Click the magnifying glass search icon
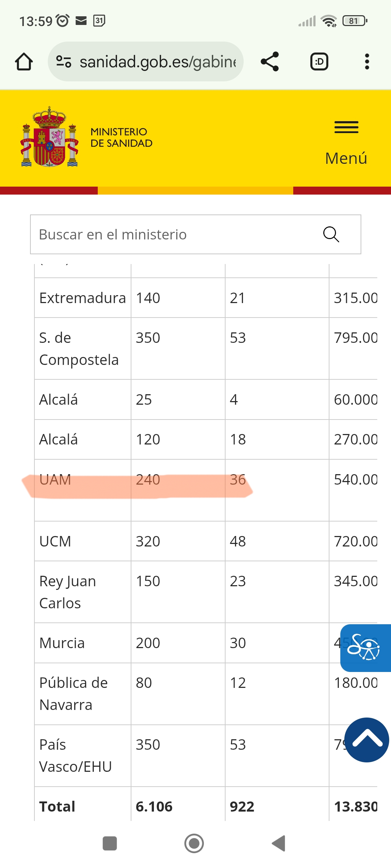This screenshot has height=868, width=391. [331, 234]
